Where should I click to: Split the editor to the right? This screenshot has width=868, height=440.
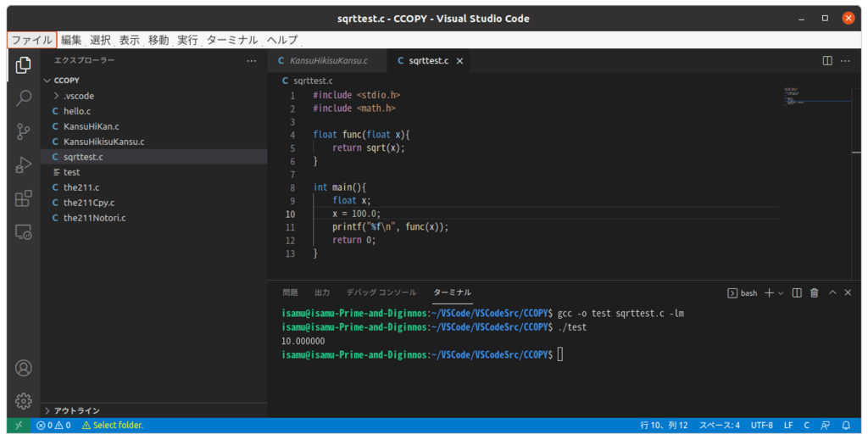click(x=827, y=61)
